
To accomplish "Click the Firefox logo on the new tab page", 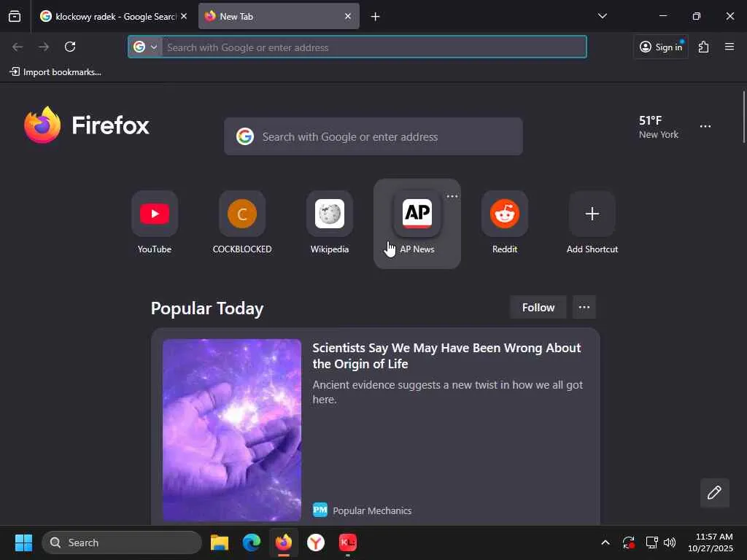I will tap(87, 125).
